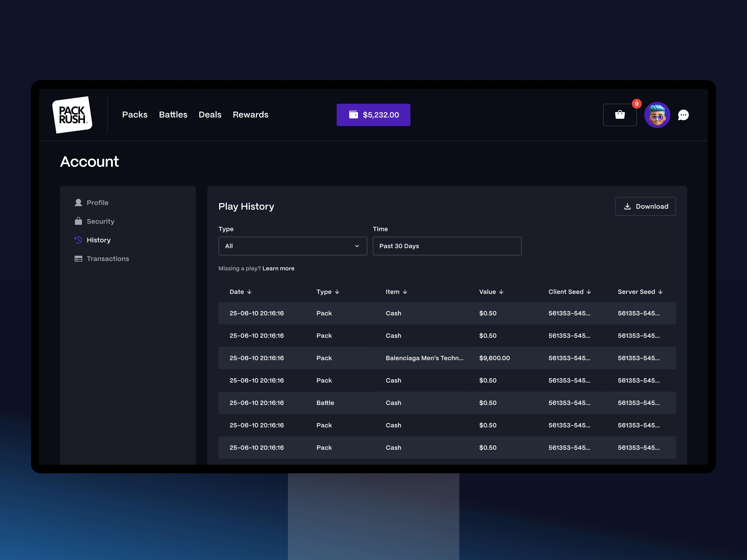747x560 pixels.
Task: Click the Security lock icon in sidebar
Action: (78, 221)
